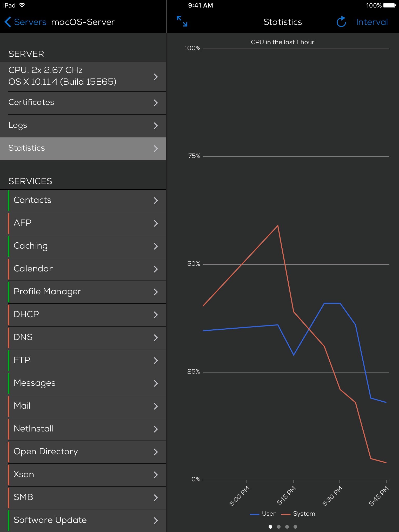
Task: Refresh statistics with the reload icon
Action: [x=341, y=22]
